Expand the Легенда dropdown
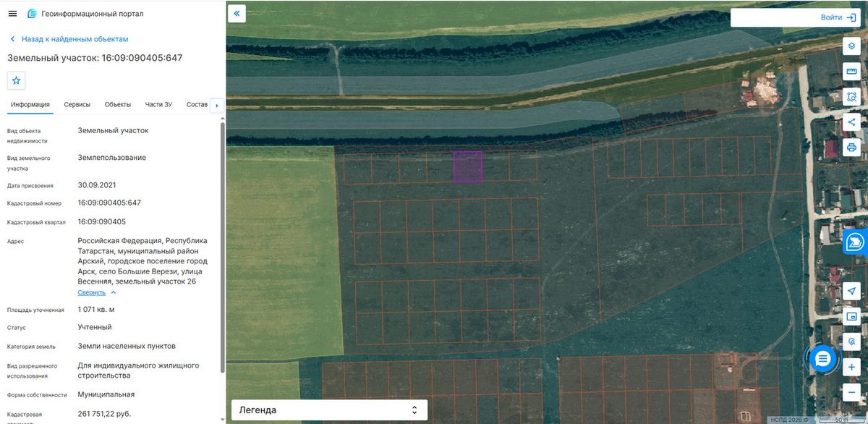The image size is (868, 424). (x=329, y=410)
